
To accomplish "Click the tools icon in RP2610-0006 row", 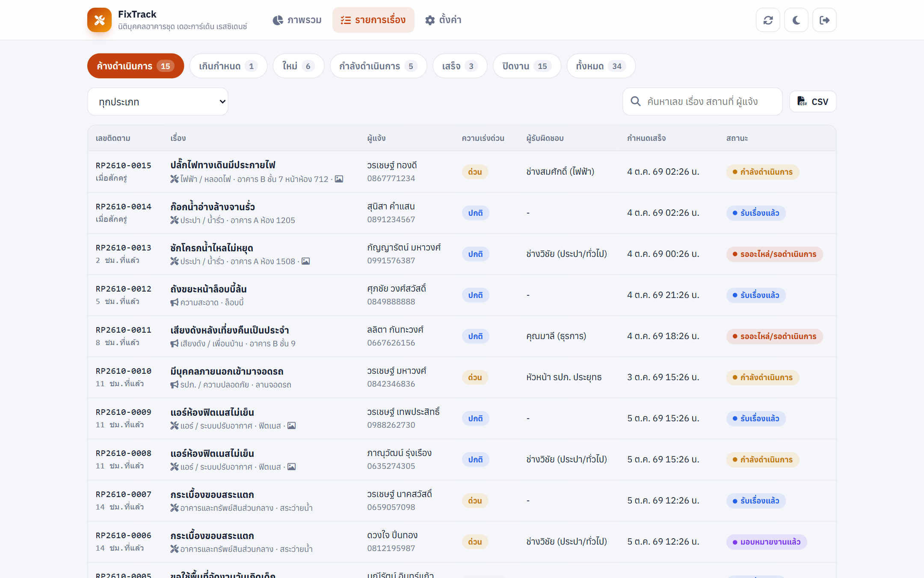I will click(174, 549).
